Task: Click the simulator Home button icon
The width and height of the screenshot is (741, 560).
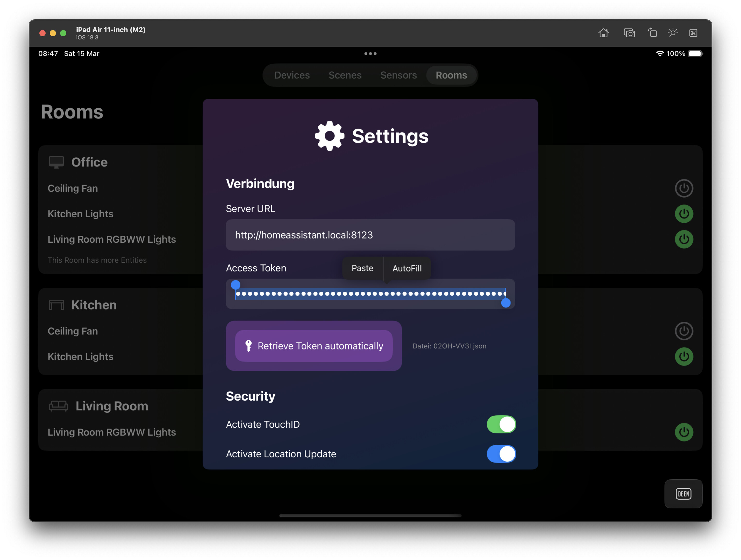Action: [x=603, y=33]
